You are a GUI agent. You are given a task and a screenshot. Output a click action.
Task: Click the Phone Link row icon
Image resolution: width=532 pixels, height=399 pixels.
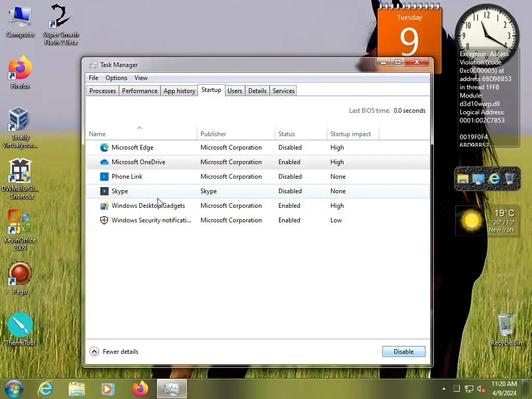[x=104, y=177]
